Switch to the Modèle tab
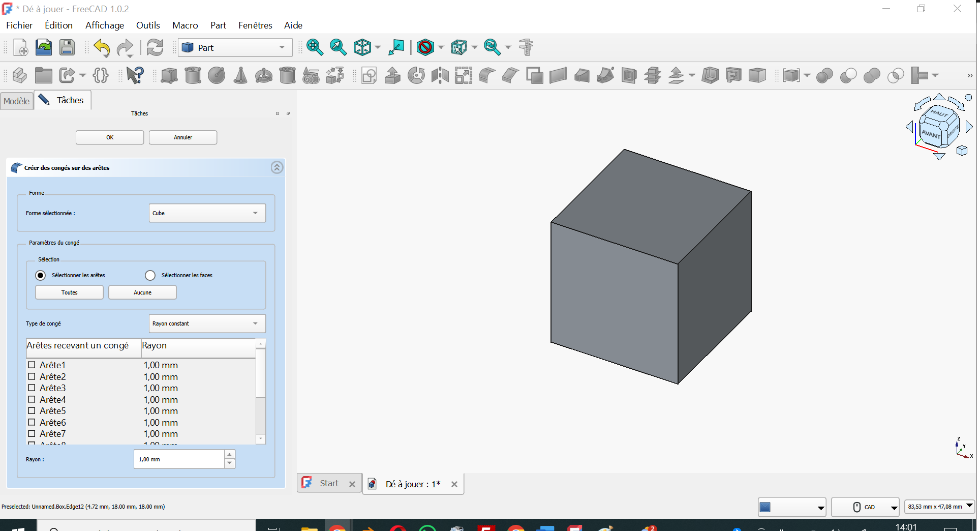Viewport: 980px width, 531px height. click(17, 101)
